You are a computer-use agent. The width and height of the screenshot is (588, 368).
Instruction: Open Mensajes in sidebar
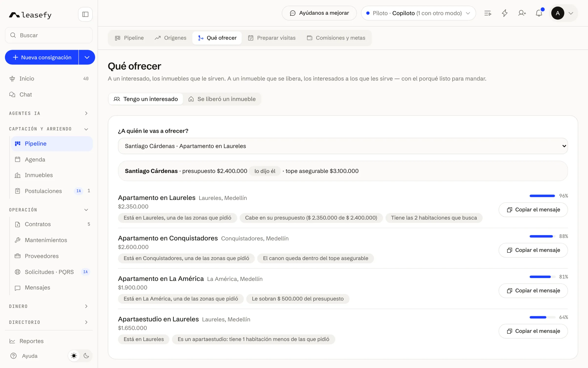(x=52, y=288)
